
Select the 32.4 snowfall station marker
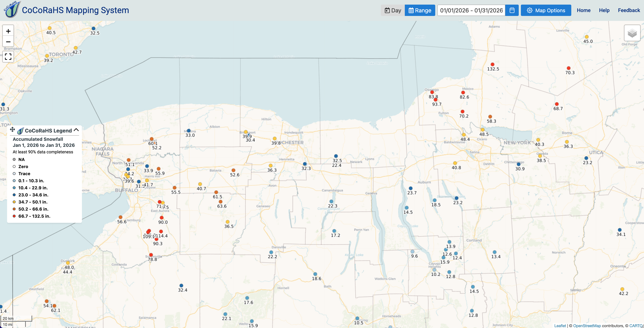(x=181, y=285)
